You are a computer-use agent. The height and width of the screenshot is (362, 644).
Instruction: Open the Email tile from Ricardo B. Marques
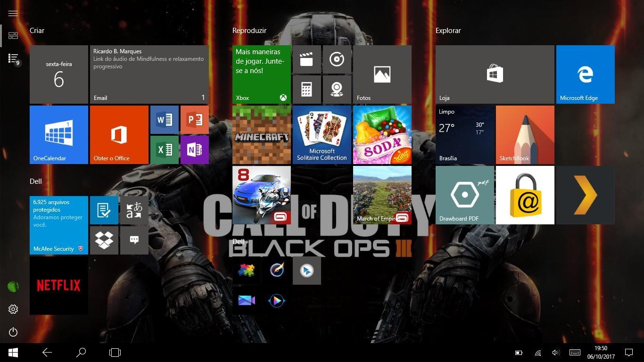coord(149,74)
